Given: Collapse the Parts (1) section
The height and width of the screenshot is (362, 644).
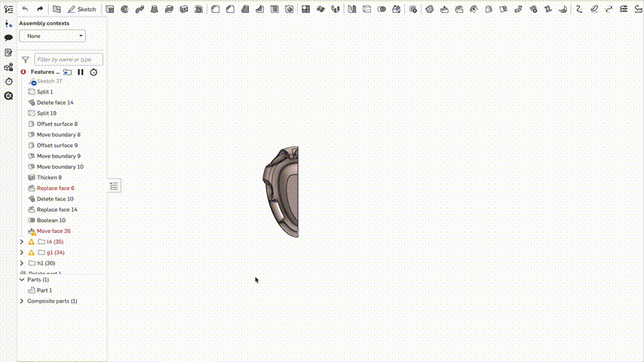Looking at the screenshot, I should point(22,280).
